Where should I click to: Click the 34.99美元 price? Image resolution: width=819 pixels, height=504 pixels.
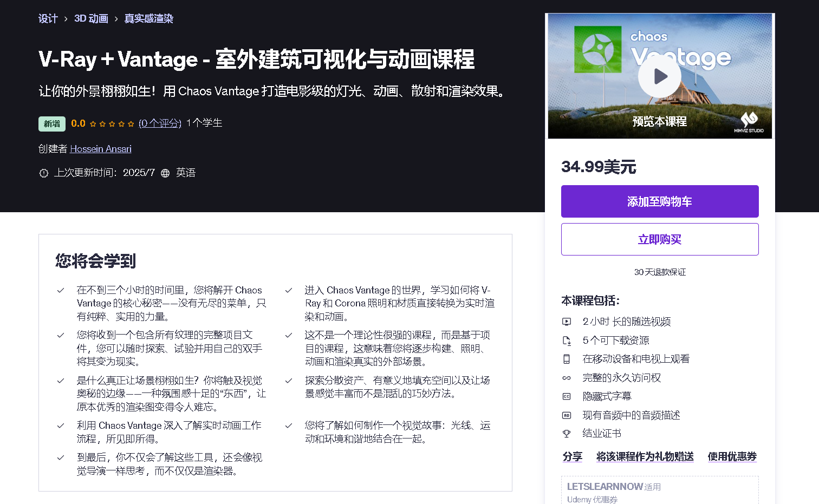(x=599, y=167)
